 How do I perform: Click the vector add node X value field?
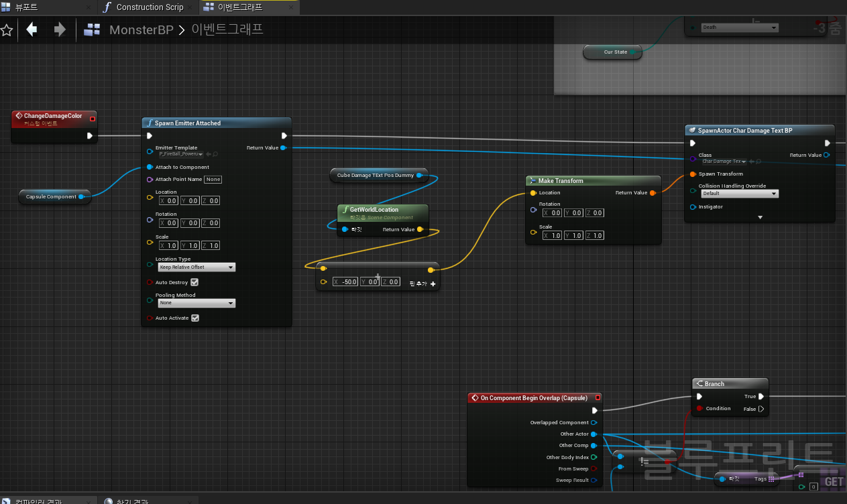pos(345,282)
